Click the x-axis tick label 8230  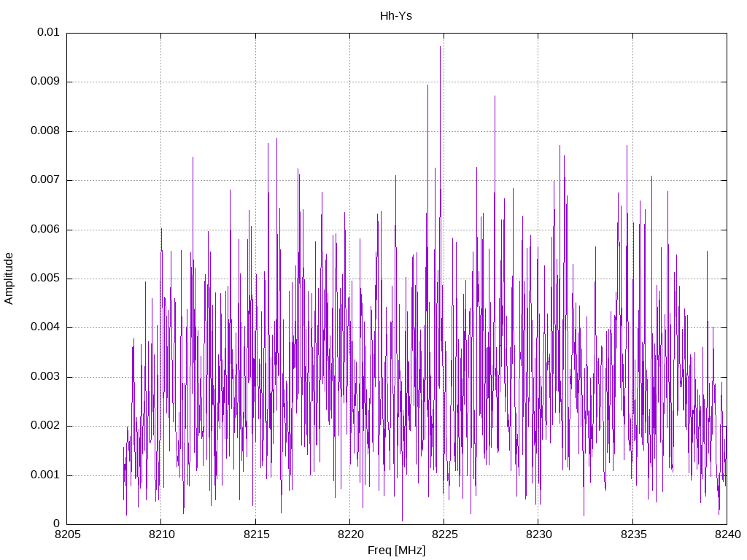coord(539,534)
